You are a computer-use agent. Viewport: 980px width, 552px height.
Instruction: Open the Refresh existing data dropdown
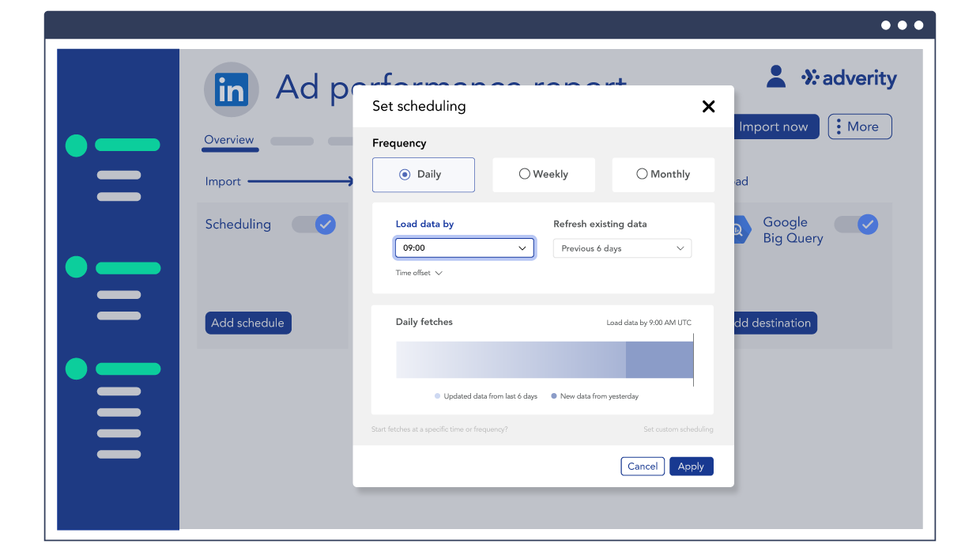(622, 248)
